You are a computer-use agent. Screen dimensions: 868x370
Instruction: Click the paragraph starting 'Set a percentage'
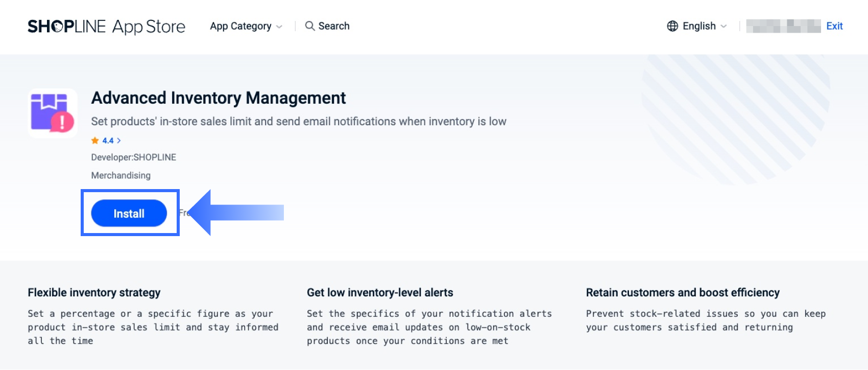click(x=153, y=327)
